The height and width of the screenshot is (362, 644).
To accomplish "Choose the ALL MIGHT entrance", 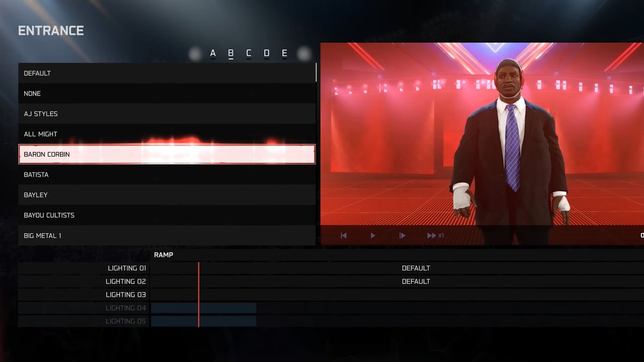I will [x=167, y=134].
